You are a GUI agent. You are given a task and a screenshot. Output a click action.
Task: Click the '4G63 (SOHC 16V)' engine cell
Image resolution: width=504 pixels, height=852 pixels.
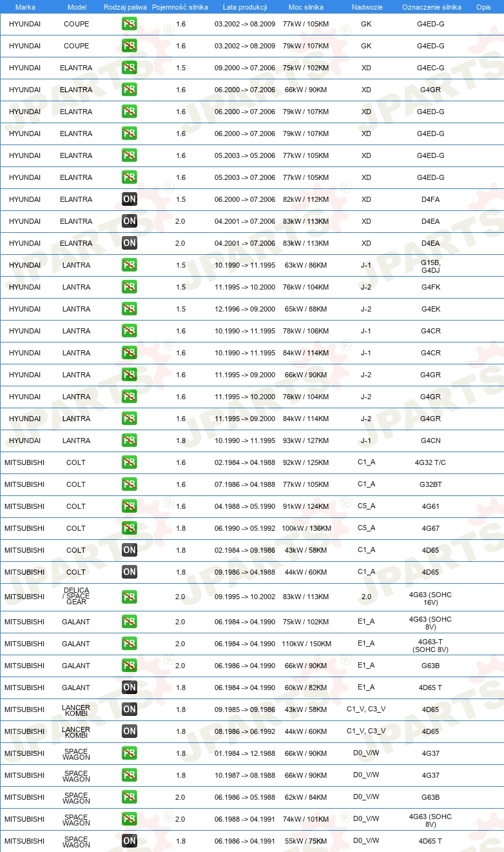click(431, 597)
